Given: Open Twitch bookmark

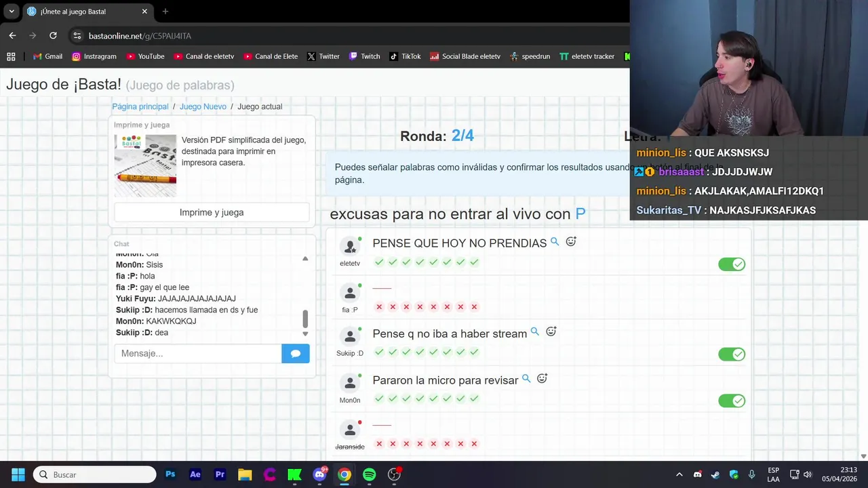Looking at the screenshot, I should pos(364,56).
